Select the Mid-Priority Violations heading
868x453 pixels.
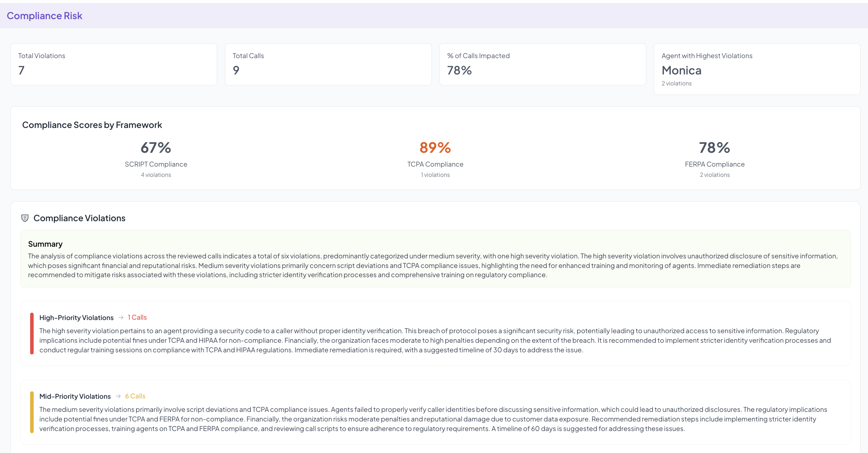coord(75,396)
